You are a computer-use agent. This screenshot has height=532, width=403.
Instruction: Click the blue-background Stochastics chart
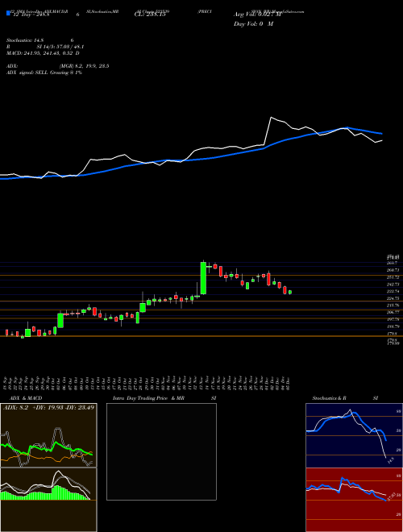click(x=354, y=435)
